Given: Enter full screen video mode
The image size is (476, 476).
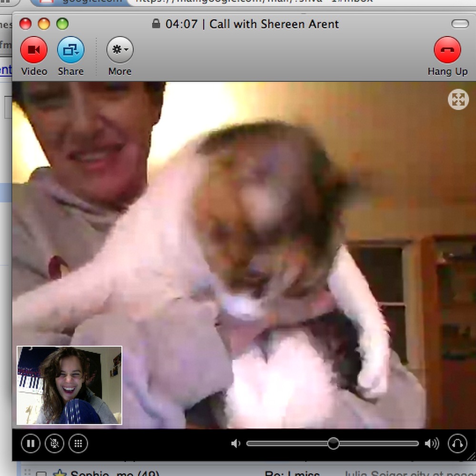Looking at the screenshot, I should pos(458,99).
